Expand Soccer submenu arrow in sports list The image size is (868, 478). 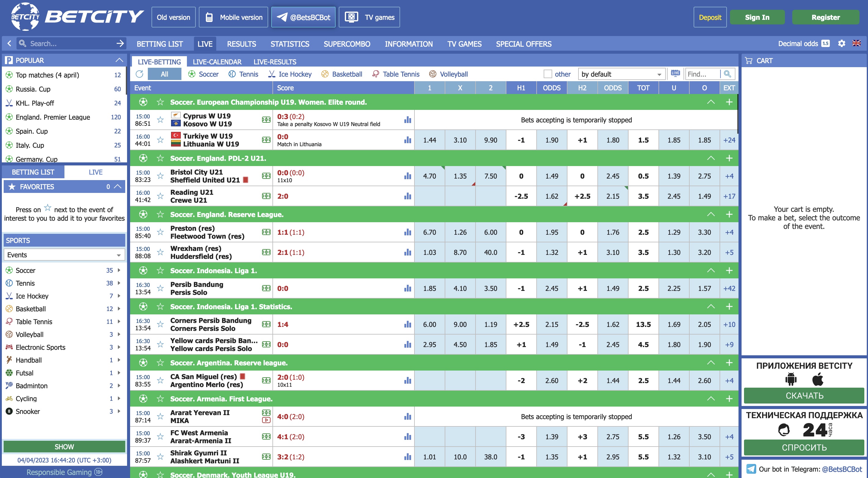tap(119, 270)
